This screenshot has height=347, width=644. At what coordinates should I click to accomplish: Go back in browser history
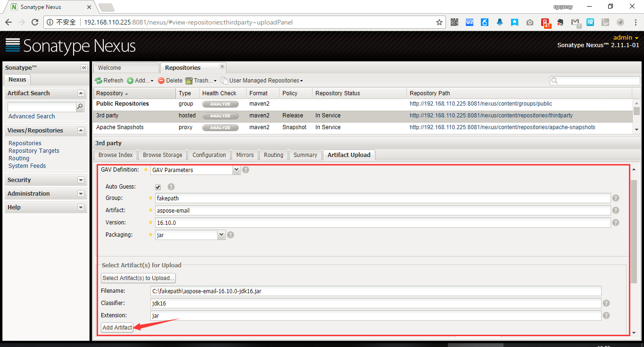pos(8,22)
